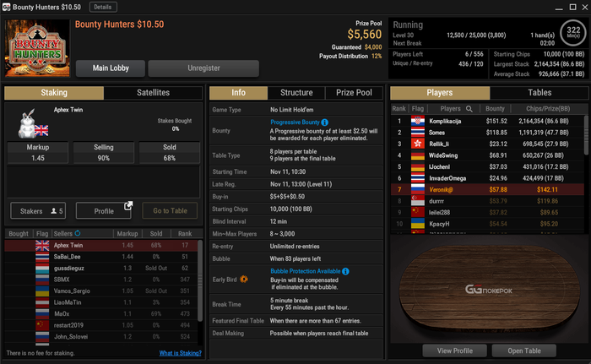
Task: Open the What is Staking link
Action: point(180,353)
